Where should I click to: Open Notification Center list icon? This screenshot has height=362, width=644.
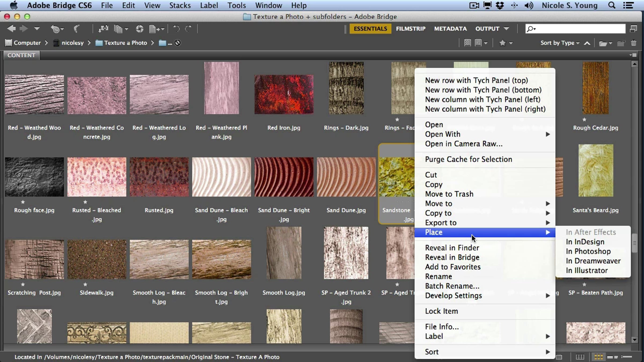628,5
